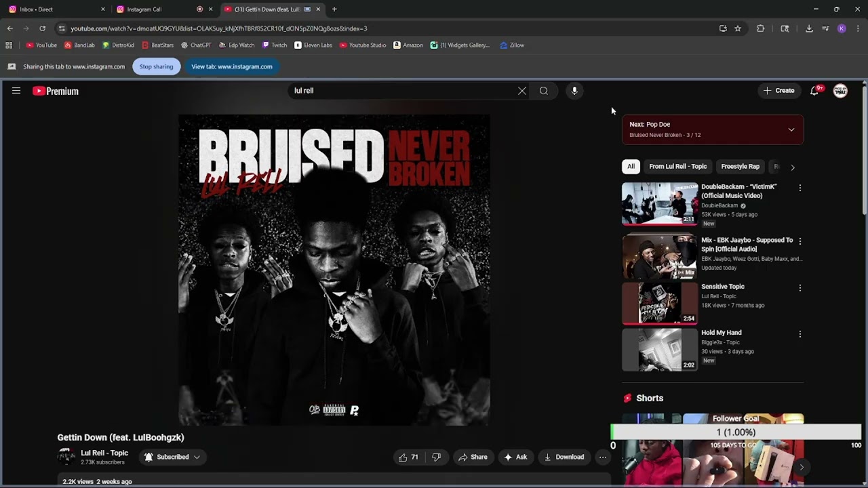Screen dimensions: 868x488
Task: Select the All filter chip
Action: pos(631,167)
